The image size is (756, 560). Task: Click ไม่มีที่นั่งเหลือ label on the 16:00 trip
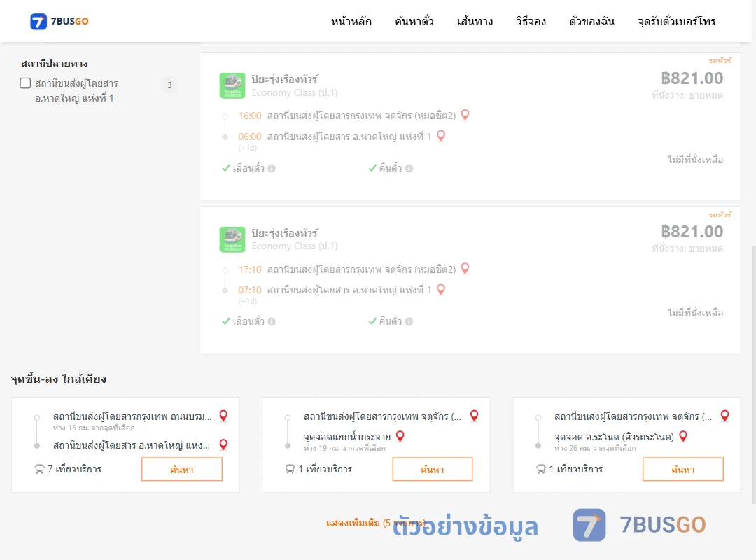coord(695,160)
